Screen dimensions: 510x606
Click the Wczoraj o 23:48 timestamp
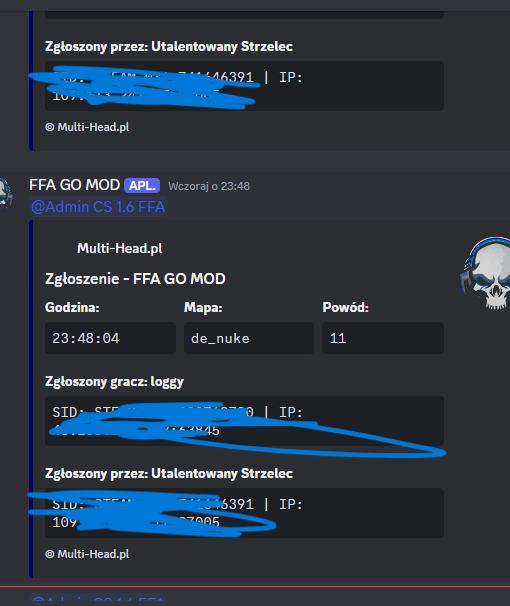pyautogui.click(x=209, y=186)
